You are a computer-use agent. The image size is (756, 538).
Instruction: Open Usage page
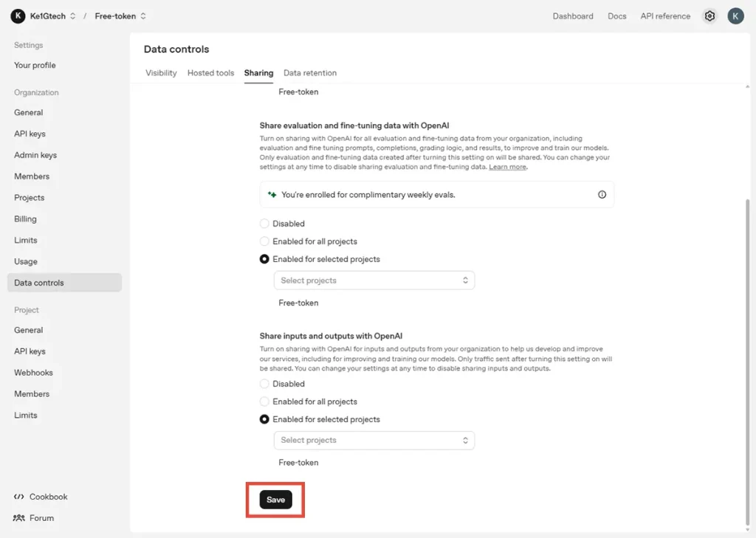26,261
